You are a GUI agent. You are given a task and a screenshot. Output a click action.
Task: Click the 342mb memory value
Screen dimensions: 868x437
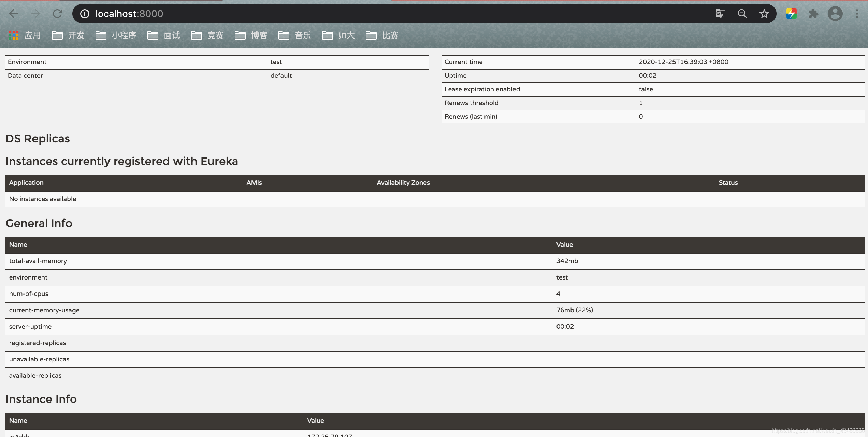[x=567, y=261]
